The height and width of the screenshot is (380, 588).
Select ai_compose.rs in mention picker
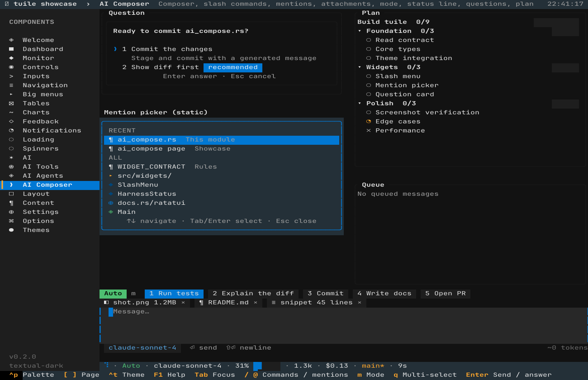(222, 140)
